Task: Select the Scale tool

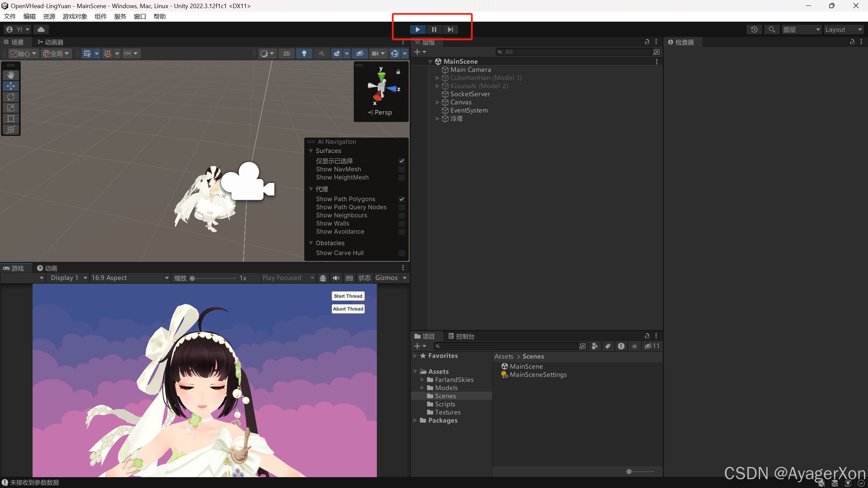Action: (x=11, y=108)
